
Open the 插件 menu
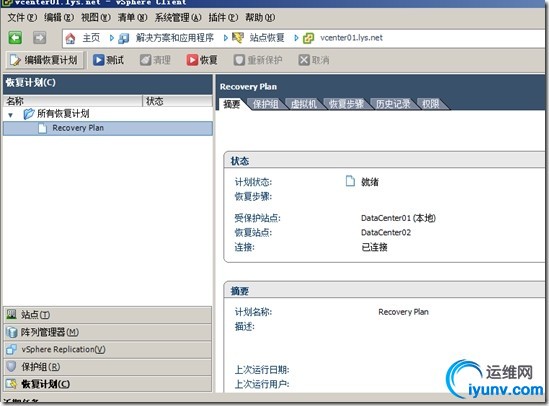coord(223,18)
